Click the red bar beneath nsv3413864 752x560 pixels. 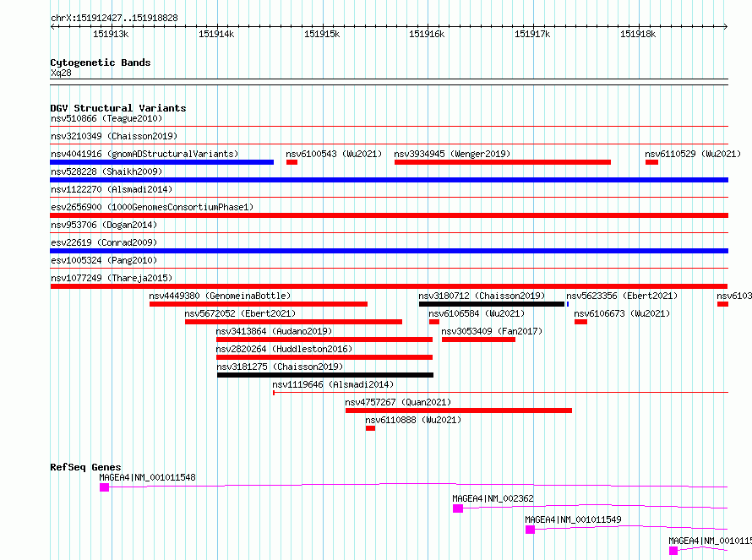point(324,340)
